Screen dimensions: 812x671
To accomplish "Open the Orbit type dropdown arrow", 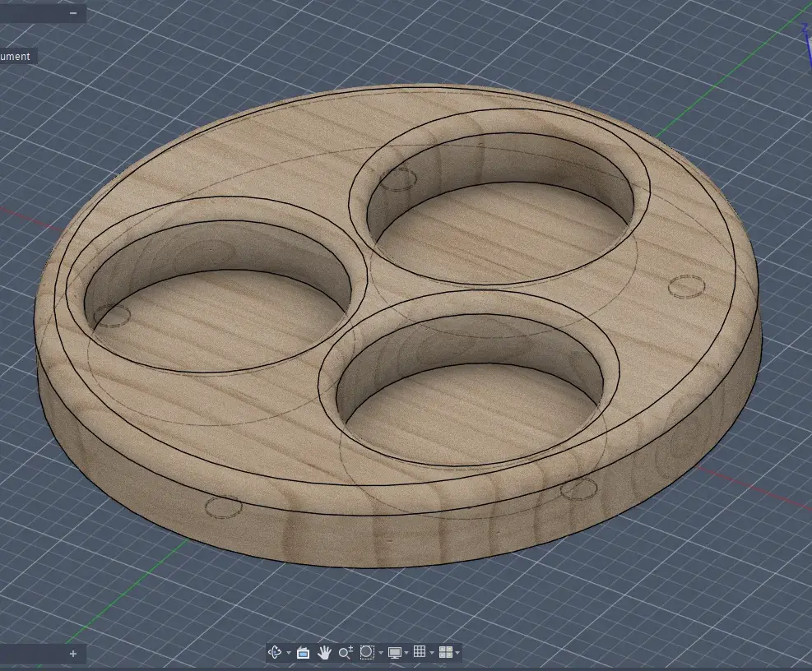I will 289,653.
